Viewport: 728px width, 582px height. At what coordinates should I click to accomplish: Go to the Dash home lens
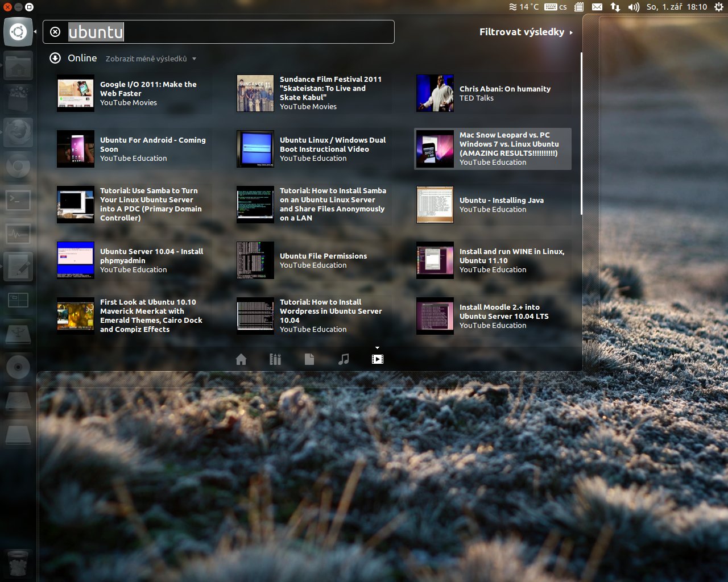click(241, 359)
